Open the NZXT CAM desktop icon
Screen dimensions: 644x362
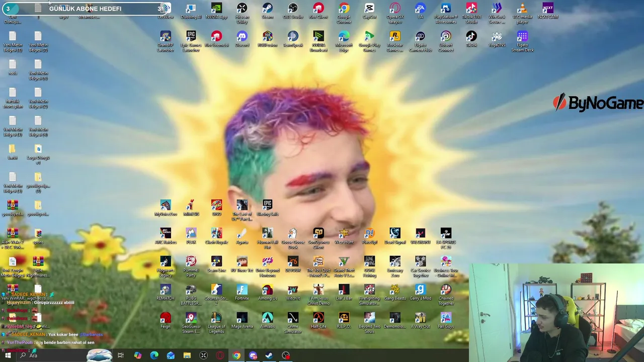click(x=548, y=12)
